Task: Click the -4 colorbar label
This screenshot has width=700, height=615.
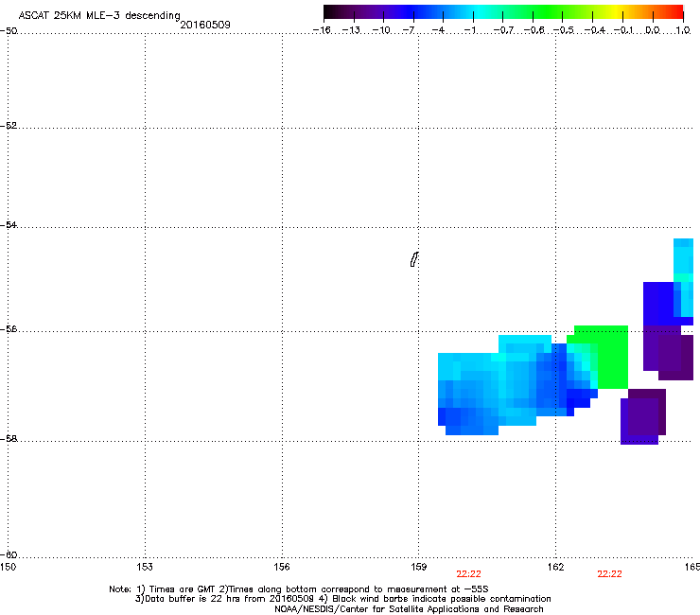Action: 438,30
